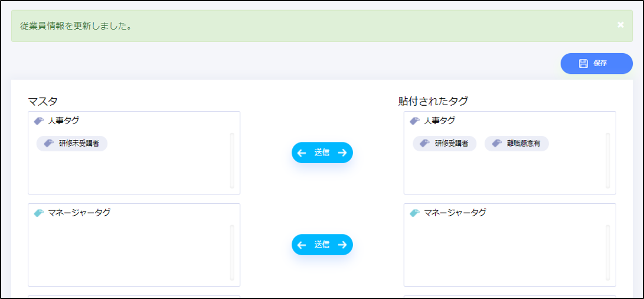The height and width of the screenshot is (299, 644).
Task: Click empty area of attached マネージャータグ box
Action: point(502,254)
